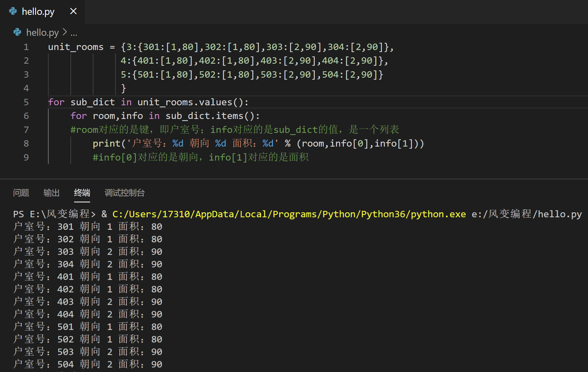This screenshot has width=588, height=372.
Task: Click line number 9 in the gutter
Action: (x=26, y=157)
